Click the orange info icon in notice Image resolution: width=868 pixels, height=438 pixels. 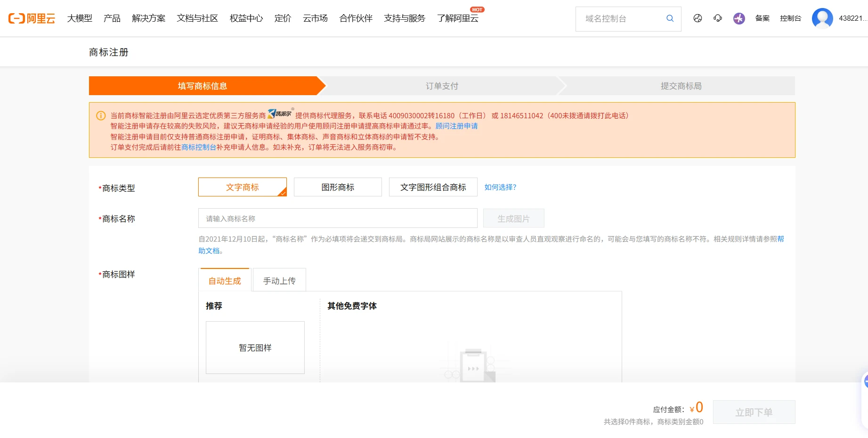(101, 115)
